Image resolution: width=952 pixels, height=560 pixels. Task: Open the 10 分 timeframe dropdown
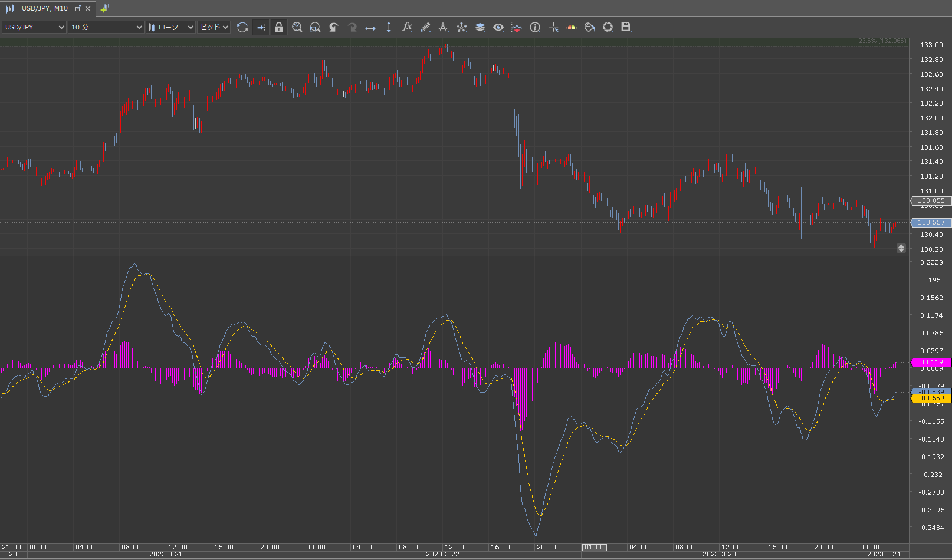click(106, 27)
